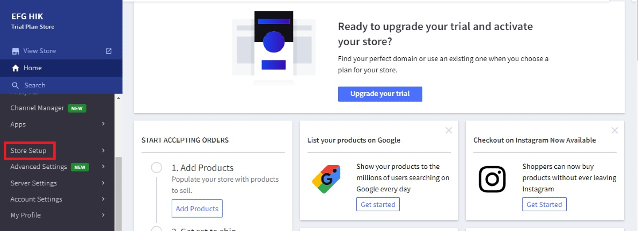Expand Server Settings chevron
Screen dimensions: 644x231
coord(103,183)
